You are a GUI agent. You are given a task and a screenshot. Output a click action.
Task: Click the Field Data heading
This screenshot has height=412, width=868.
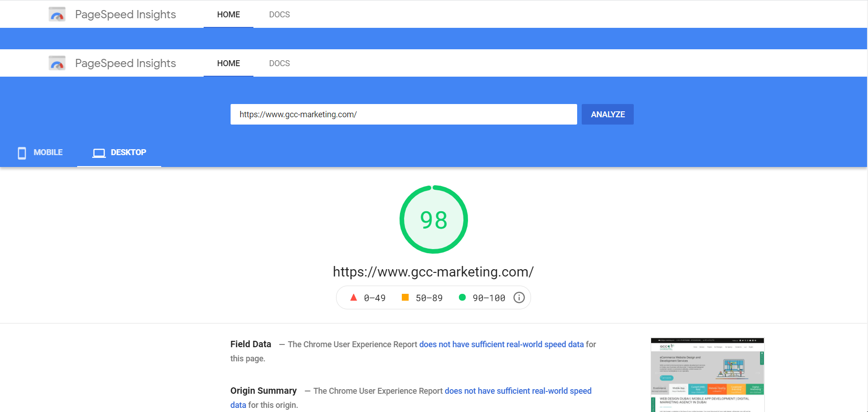251,344
